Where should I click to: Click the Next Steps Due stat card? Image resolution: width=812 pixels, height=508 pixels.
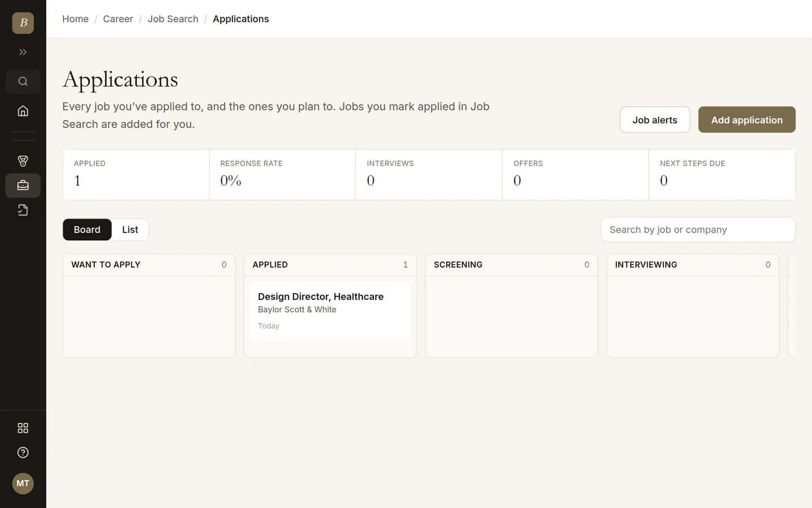click(x=722, y=175)
